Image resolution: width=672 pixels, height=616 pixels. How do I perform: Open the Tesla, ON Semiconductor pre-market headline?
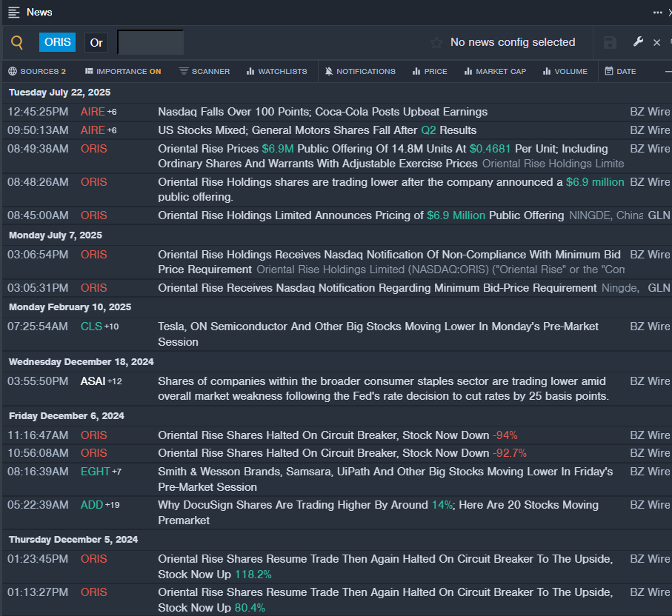379,334
